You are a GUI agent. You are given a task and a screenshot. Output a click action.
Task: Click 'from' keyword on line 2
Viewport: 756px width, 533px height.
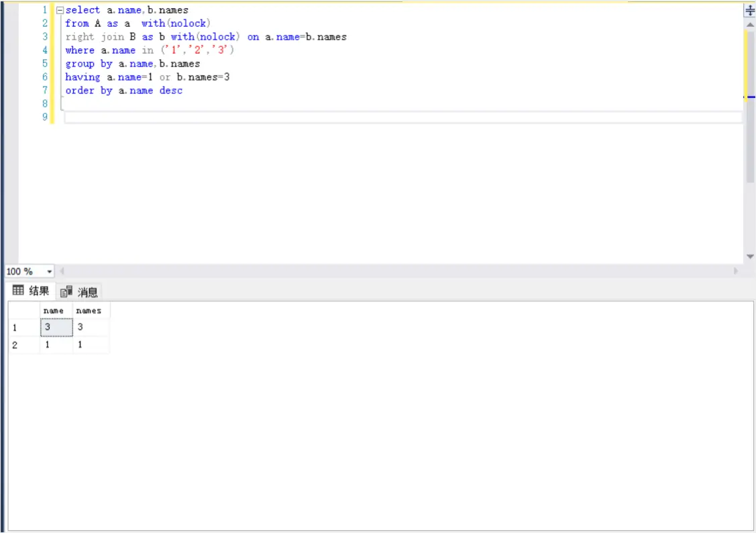point(77,23)
